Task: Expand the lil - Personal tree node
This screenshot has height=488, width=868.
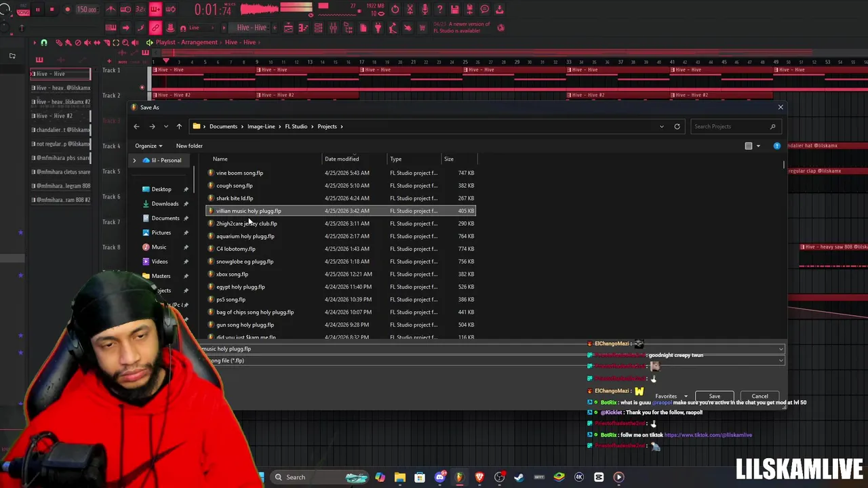Action: 134,161
